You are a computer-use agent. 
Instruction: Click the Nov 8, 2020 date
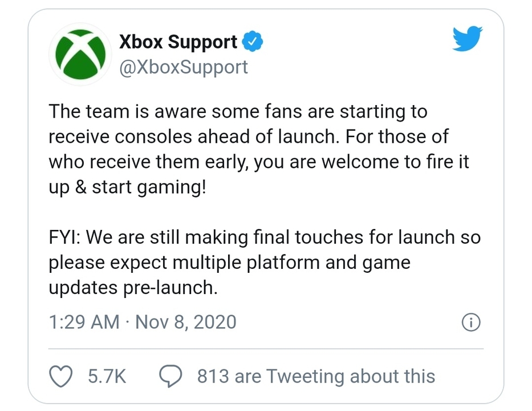[x=186, y=322]
